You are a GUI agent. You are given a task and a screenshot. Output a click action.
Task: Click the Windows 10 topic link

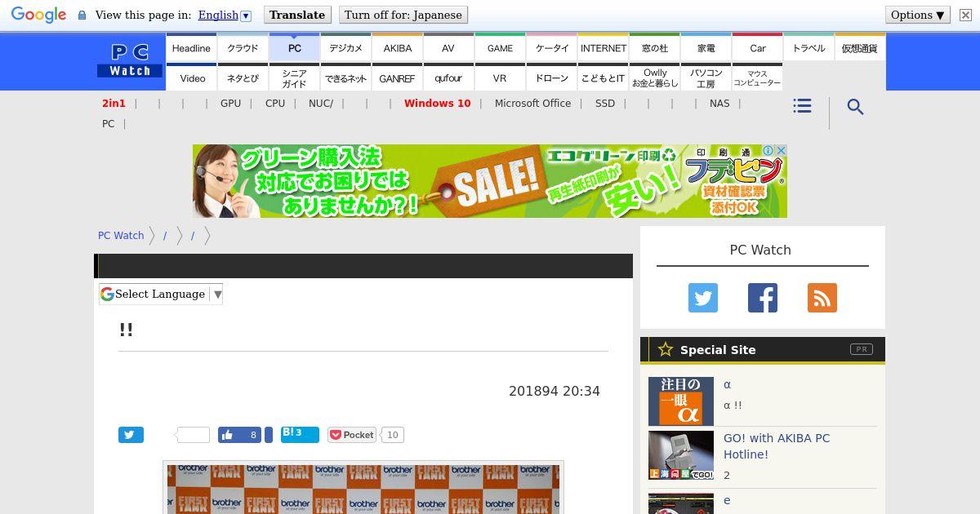[437, 104]
